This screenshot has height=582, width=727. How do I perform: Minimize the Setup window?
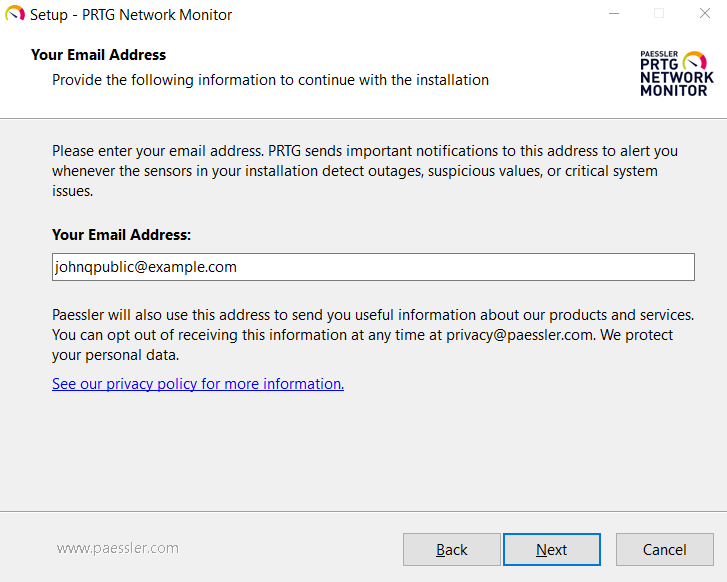pyautogui.click(x=612, y=14)
